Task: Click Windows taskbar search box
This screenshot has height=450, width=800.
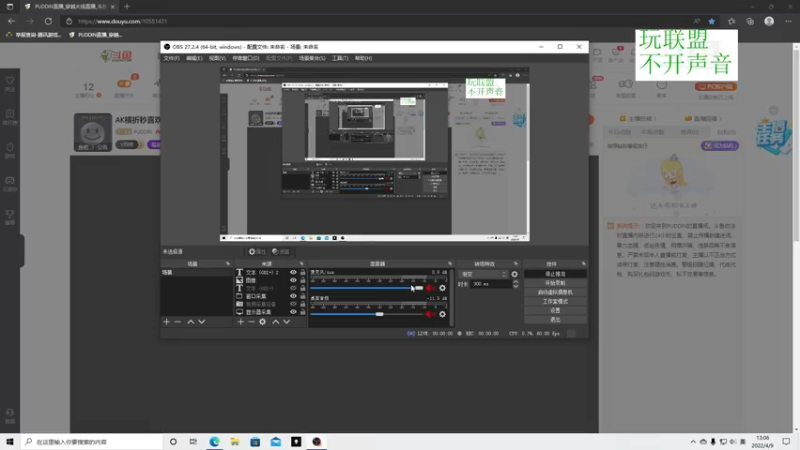Action: click(92, 442)
